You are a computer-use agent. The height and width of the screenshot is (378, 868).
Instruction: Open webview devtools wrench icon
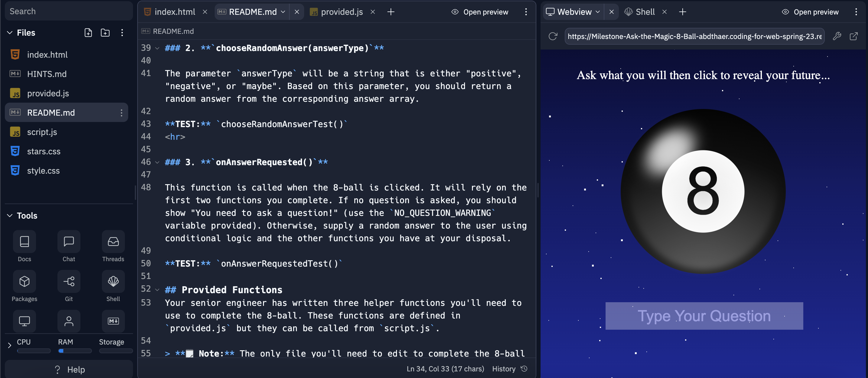point(837,36)
